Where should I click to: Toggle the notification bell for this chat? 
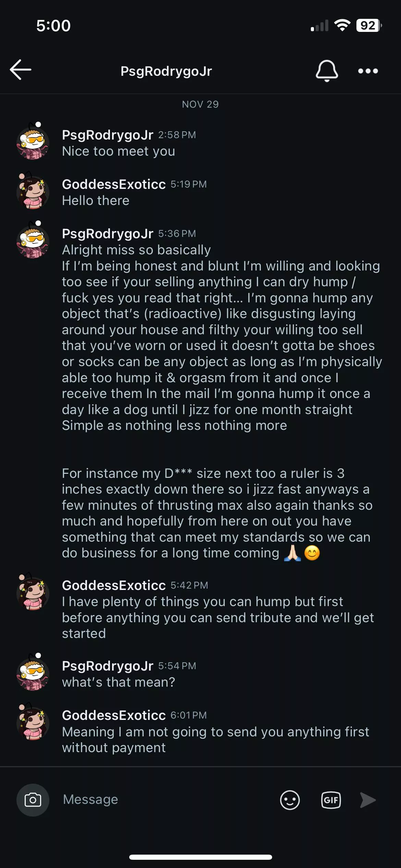point(327,71)
